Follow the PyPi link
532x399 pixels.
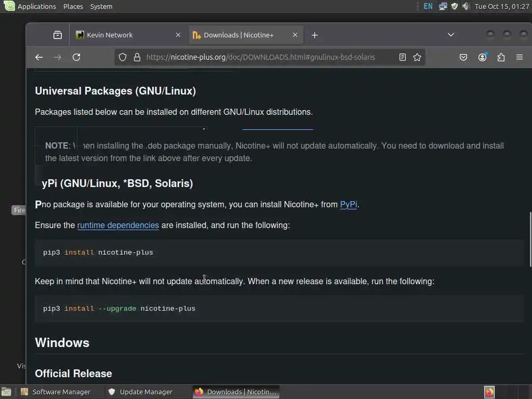[349, 204]
